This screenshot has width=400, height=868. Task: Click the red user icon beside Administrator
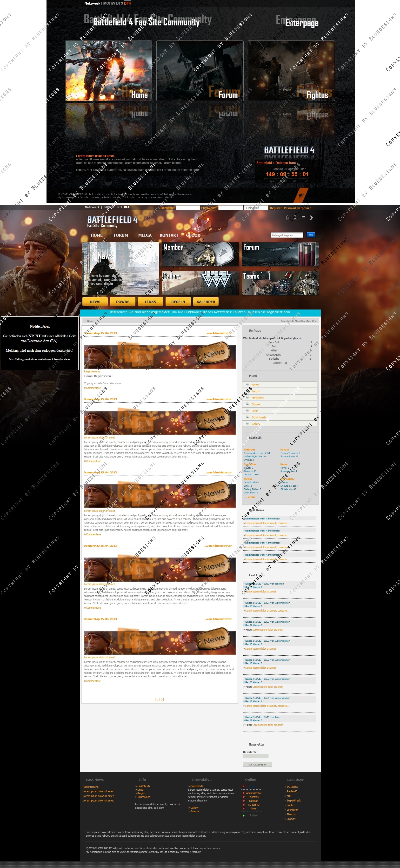(244, 793)
